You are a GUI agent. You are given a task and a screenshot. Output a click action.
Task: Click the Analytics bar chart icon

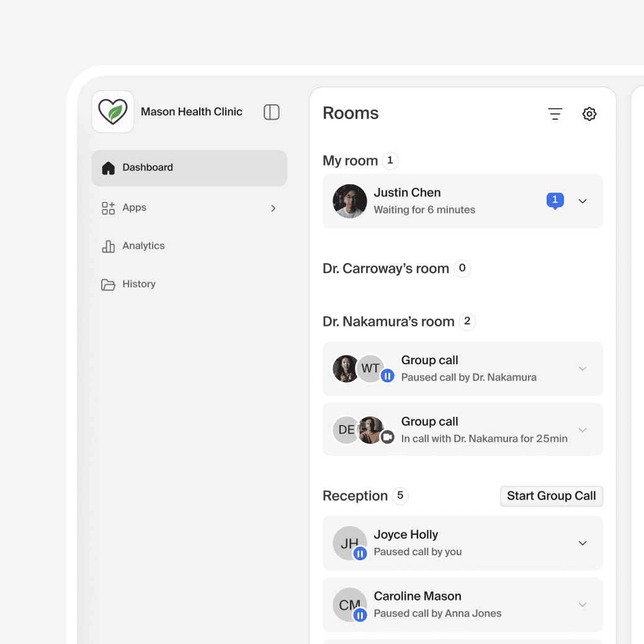click(109, 246)
